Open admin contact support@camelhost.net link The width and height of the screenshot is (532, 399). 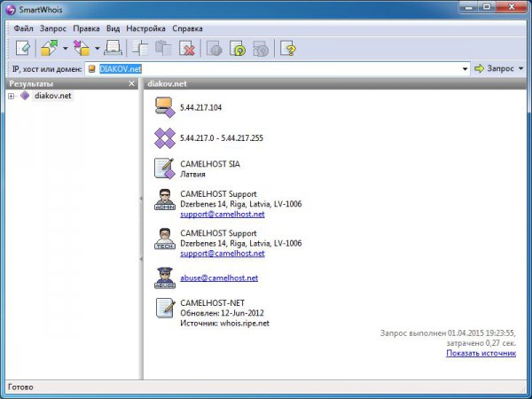(223, 214)
